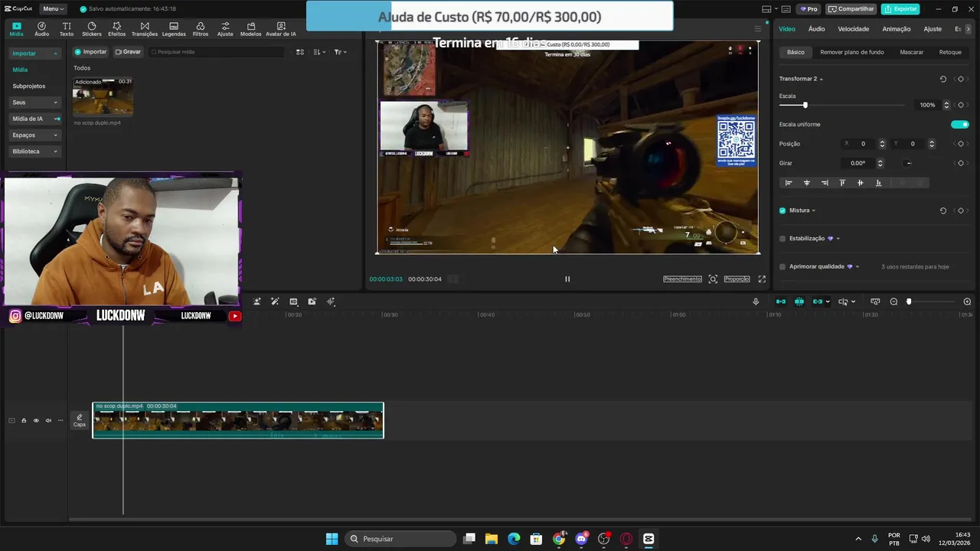Adjust the Escala slider handle
This screenshot has height=551, width=980.
pyautogui.click(x=805, y=105)
